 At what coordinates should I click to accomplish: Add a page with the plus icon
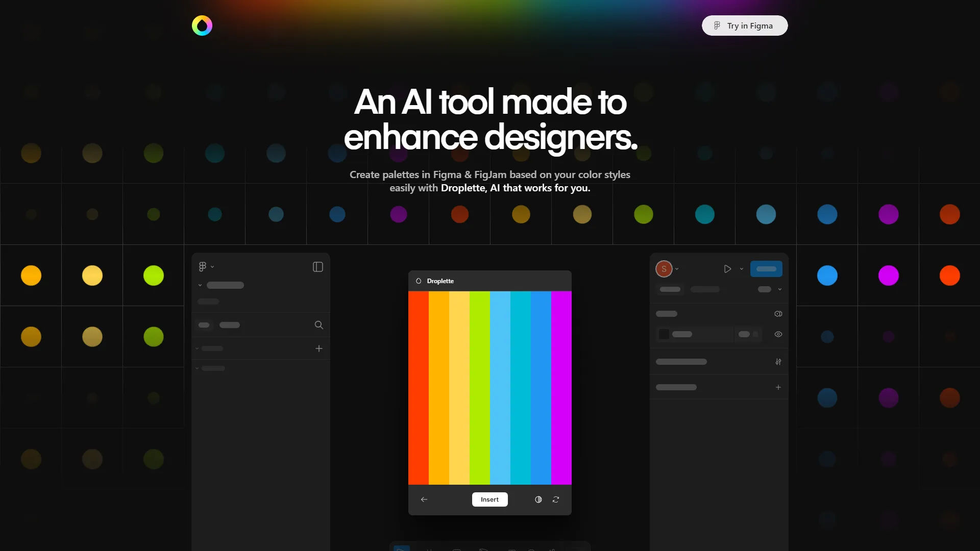(318, 348)
